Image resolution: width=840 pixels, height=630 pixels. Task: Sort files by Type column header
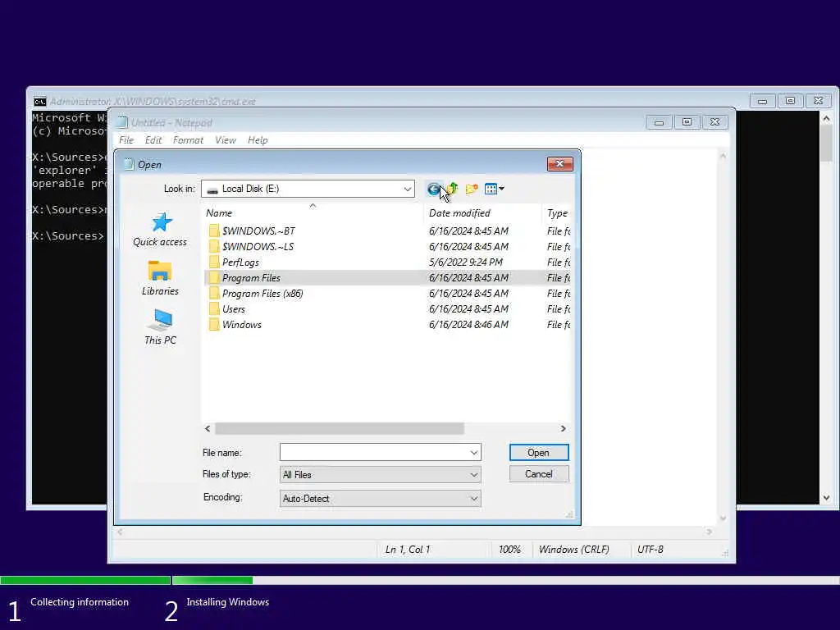pos(557,213)
